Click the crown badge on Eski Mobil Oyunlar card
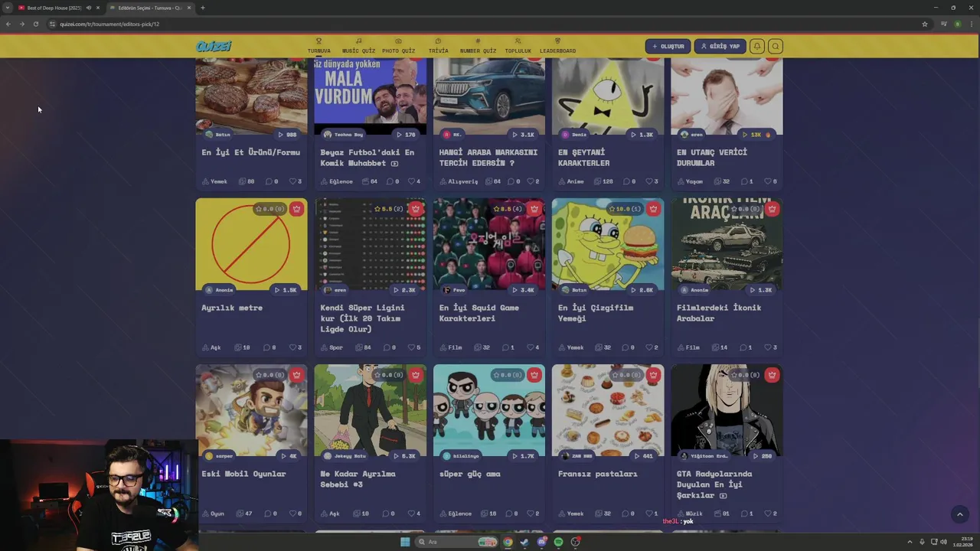Screen dimensions: 980x551 click(296, 375)
